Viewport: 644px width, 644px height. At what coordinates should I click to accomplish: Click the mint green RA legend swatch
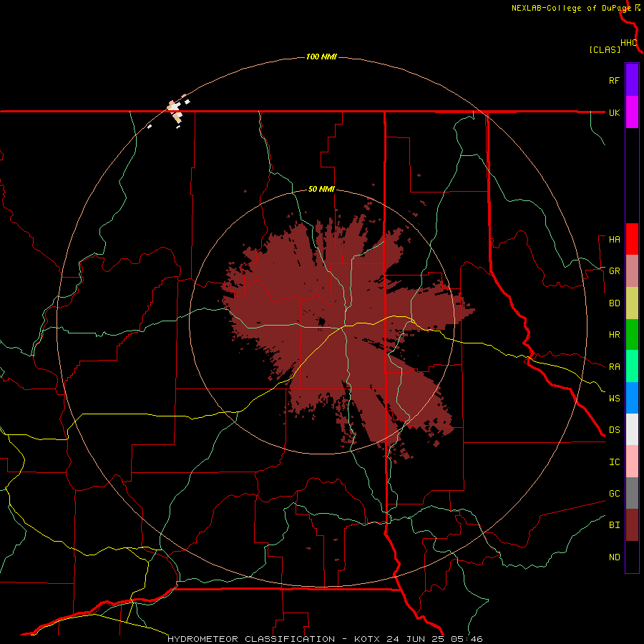(x=632, y=366)
